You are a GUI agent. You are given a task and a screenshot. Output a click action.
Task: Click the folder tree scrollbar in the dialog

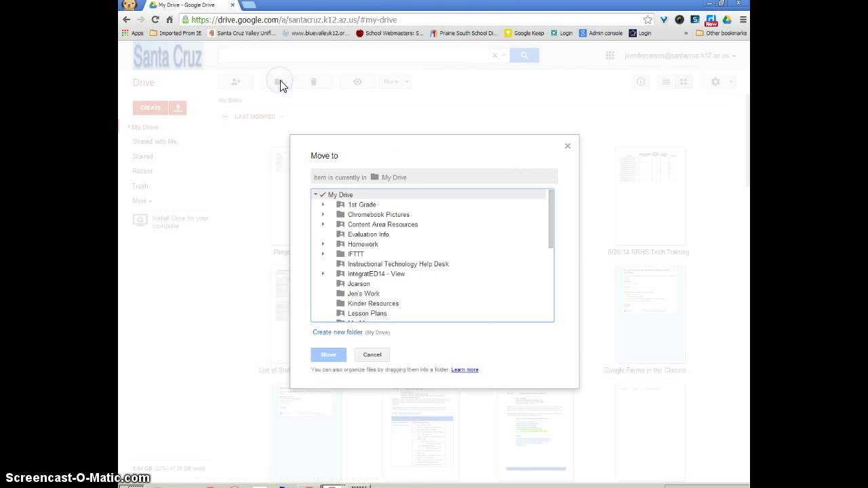[x=551, y=220]
